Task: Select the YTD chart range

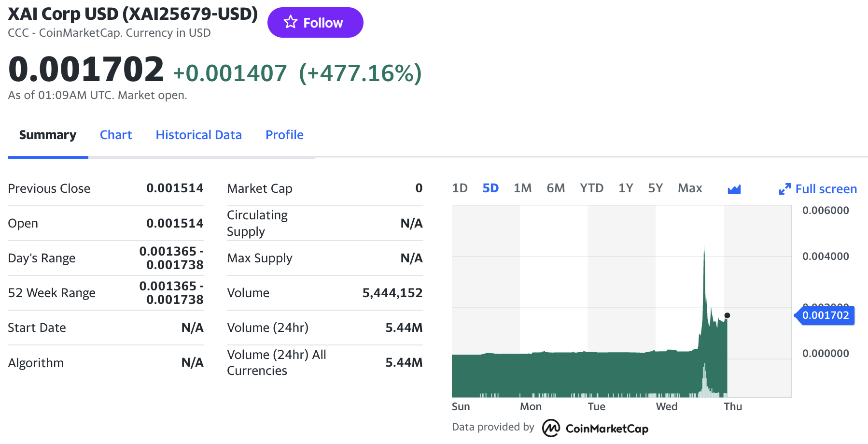Action: pyautogui.click(x=591, y=188)
